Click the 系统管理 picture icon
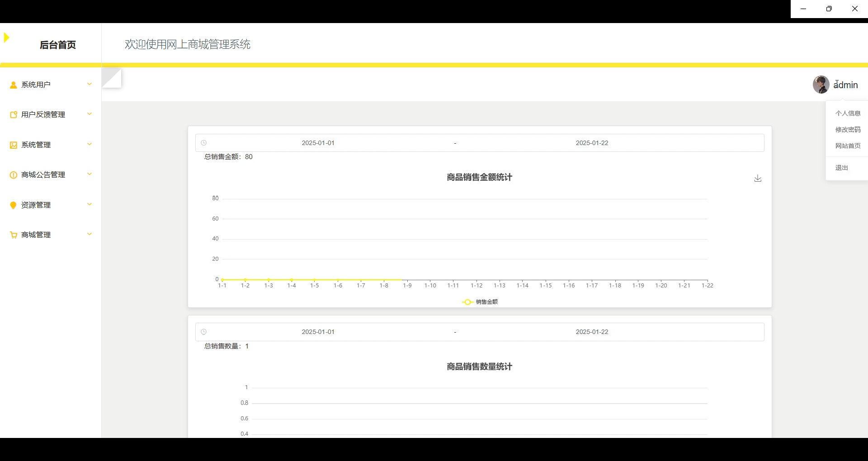 [14, 145]
